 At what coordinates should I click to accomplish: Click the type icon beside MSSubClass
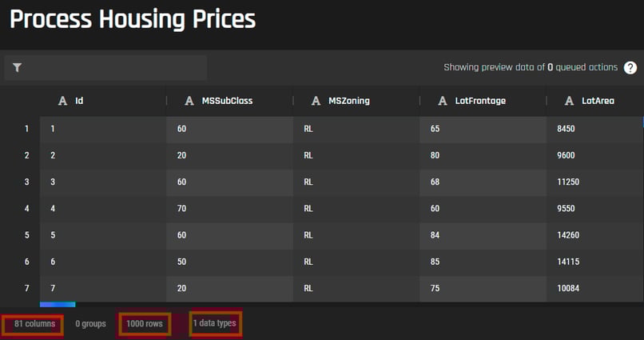tap(189, 101)
